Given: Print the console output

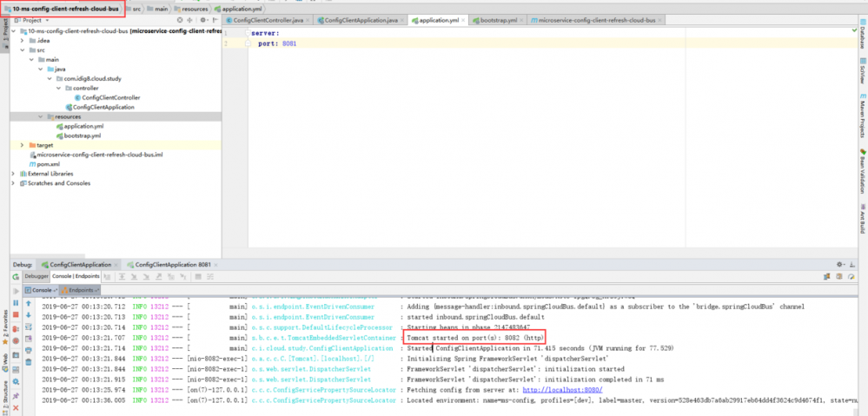Looking at the screenshot, I should click(28, 350).
